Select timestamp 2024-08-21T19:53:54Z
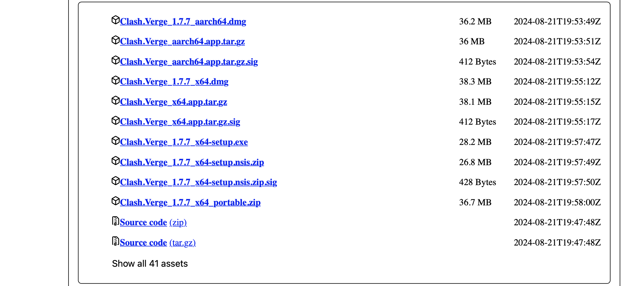The image size is (644, 286). (557, 62)
